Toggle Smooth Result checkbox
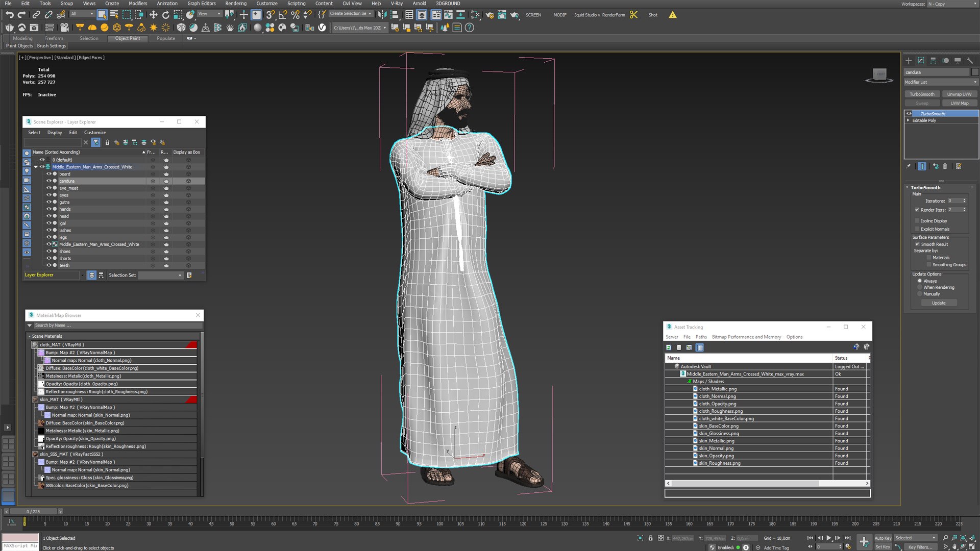Viewport: 980px width, 551px height. [917, 244]
